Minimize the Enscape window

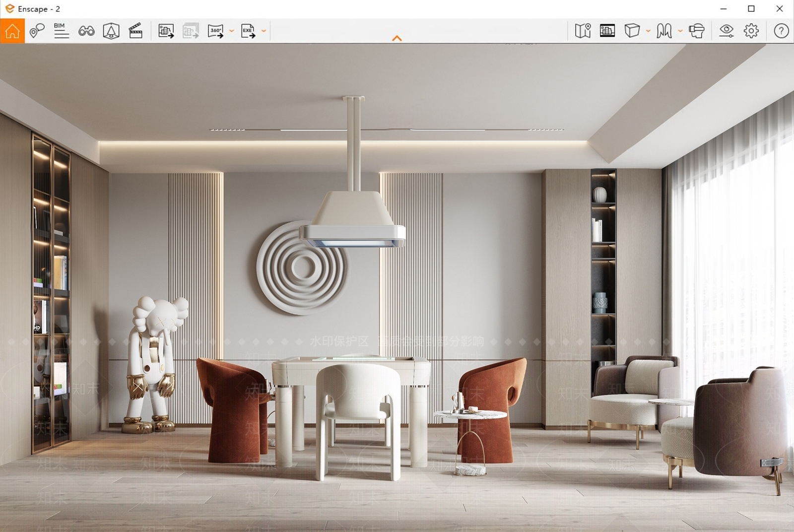coord(724,8)
